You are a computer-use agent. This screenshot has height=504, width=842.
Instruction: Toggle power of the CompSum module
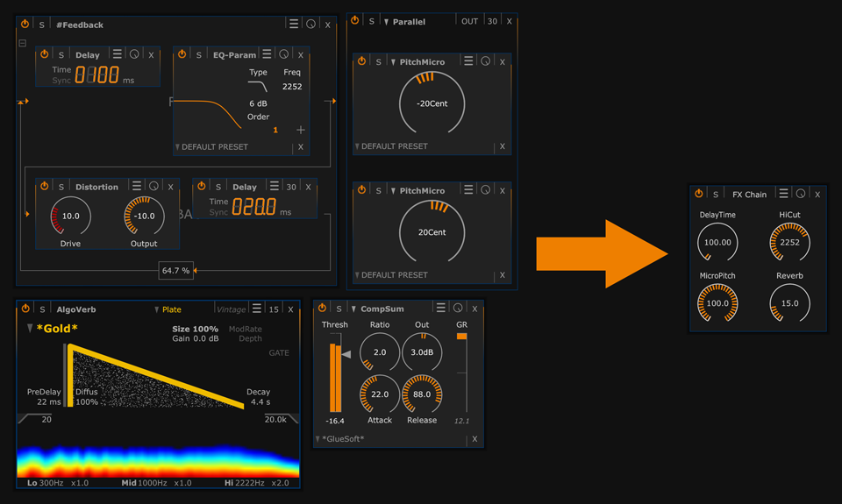322,308
